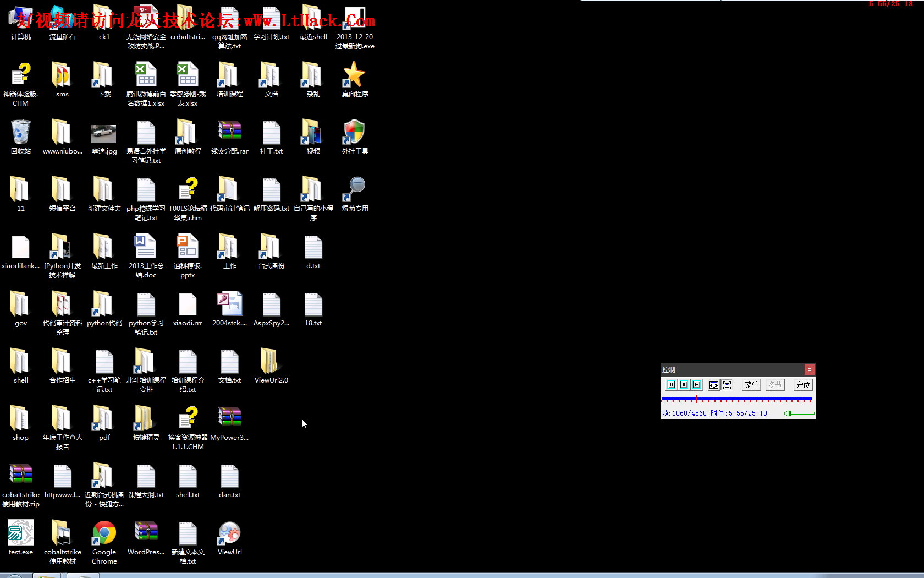Select the 计算机 desktop icon
The image size is (924, 578).
[x=21, y=22]
